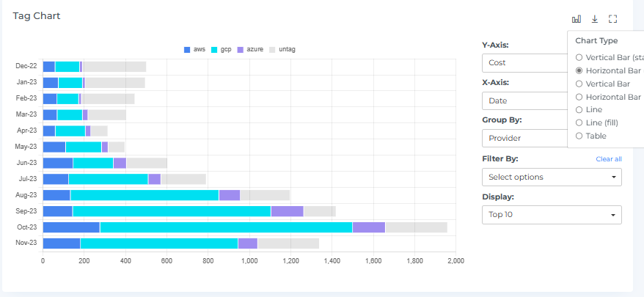Toggle the azure legend series
Screen dimensions: 644x297
249,49
